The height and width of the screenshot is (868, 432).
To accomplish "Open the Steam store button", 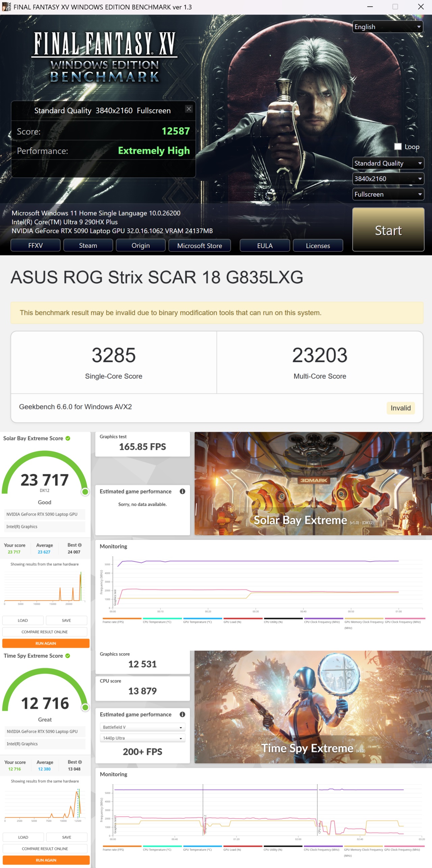I will coord(88,246).
